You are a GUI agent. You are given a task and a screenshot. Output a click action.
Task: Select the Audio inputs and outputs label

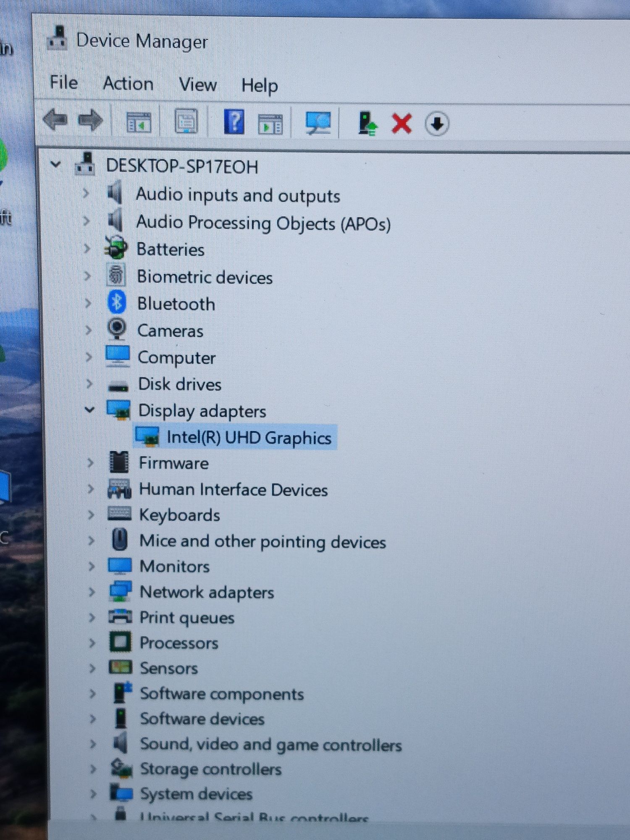pos(238,195)
